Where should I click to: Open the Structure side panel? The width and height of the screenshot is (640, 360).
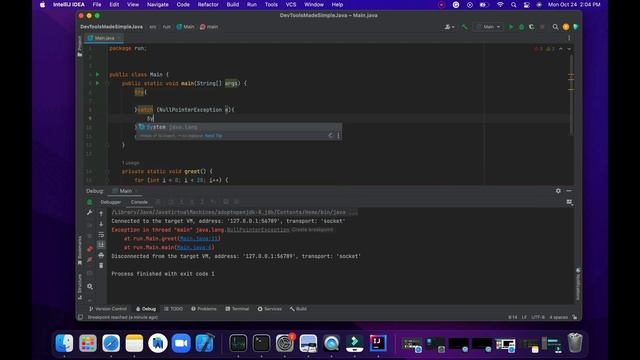point(80,287)
